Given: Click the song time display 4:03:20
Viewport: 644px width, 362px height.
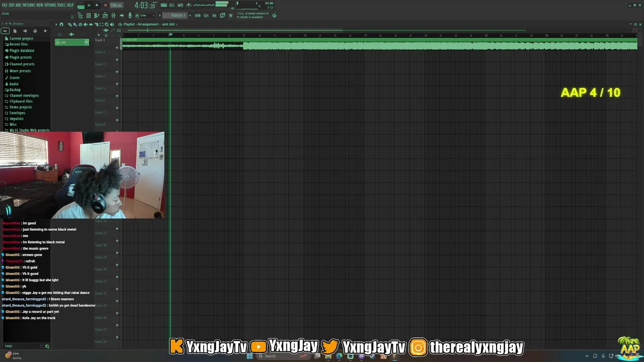Looking at the screenshot, I should coord(144,5).
